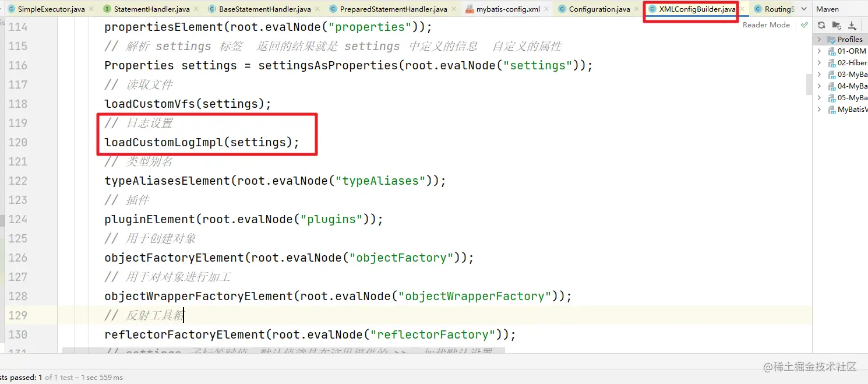Click the editor horizontal scrollbar
This screenshot has height=384, width=868.
283,351
